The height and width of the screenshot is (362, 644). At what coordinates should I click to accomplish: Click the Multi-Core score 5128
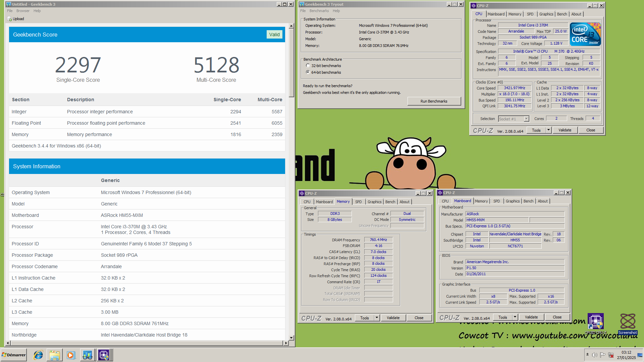pyautogui.click(x=216, y=65)
